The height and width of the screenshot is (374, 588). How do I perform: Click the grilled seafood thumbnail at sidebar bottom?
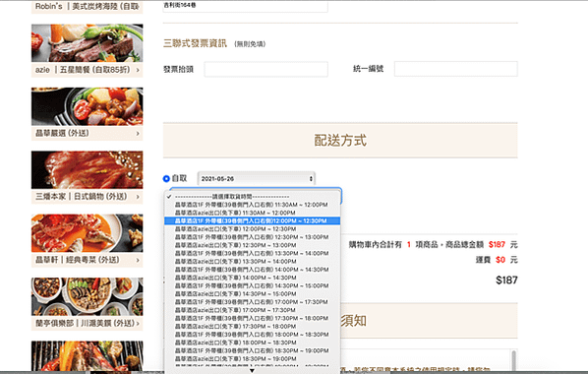pyautogui.click(x=87, y=356)
